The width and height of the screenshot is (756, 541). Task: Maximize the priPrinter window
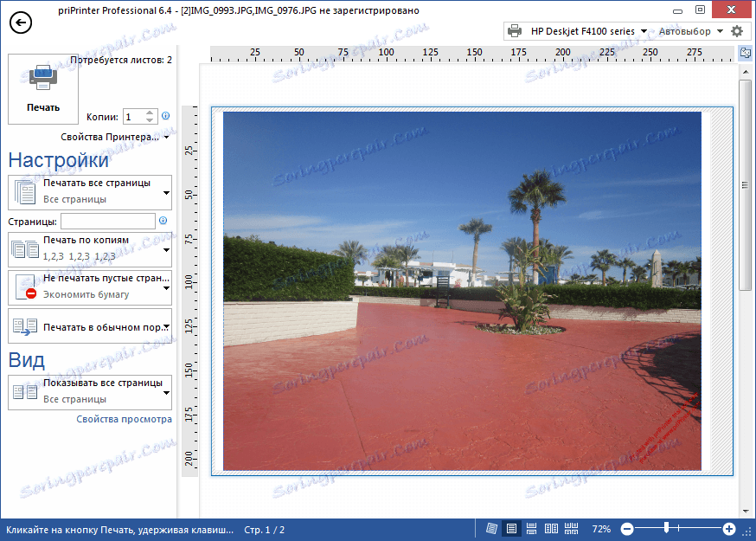[x=701, y=10]
